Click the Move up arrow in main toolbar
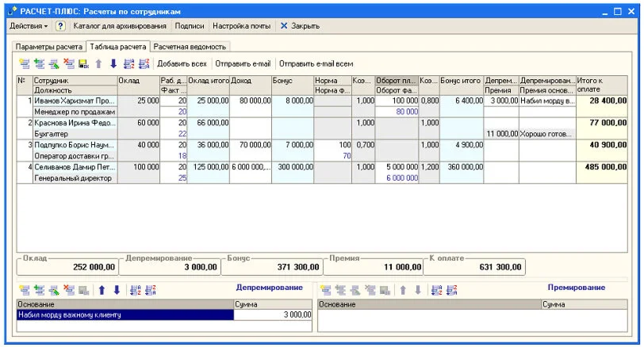The width and height of the screenshot is (644, 347). click(x=99, y=63)
